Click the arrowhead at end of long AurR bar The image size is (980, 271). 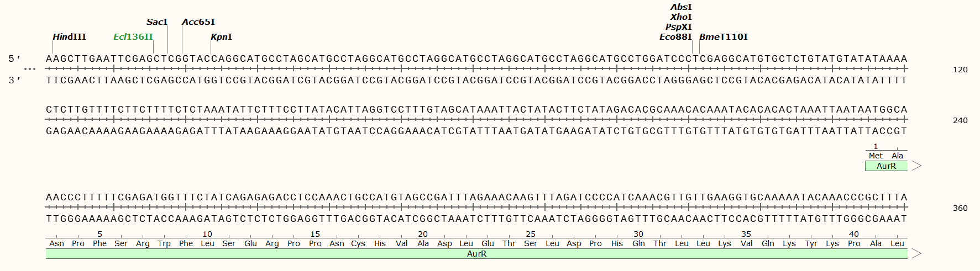click(x=916, y=254)
